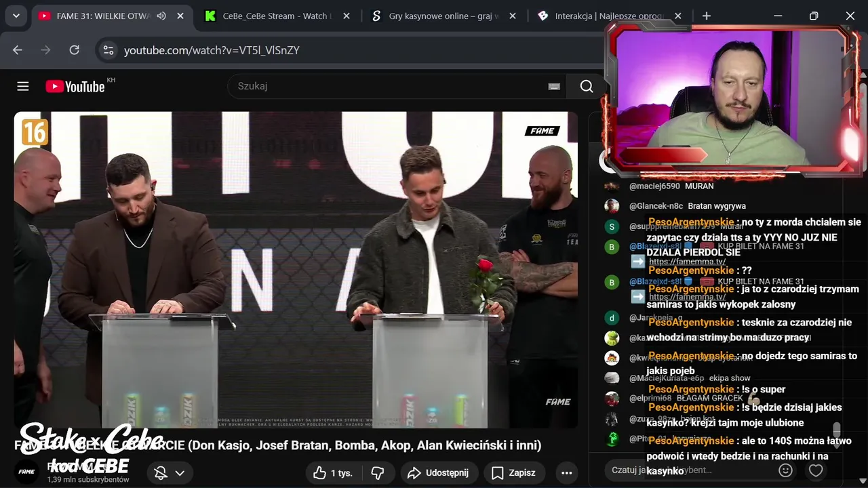
Task: Open the green d avatar in chat
Action: [x=612, y=317]
